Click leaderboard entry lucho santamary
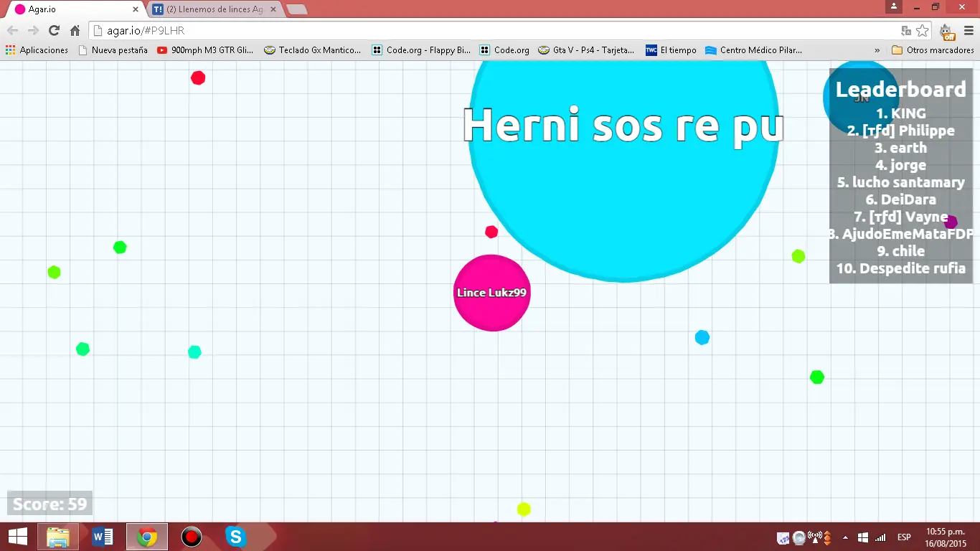980x551 pixels. pyautogui.click(x=901, y=182)
